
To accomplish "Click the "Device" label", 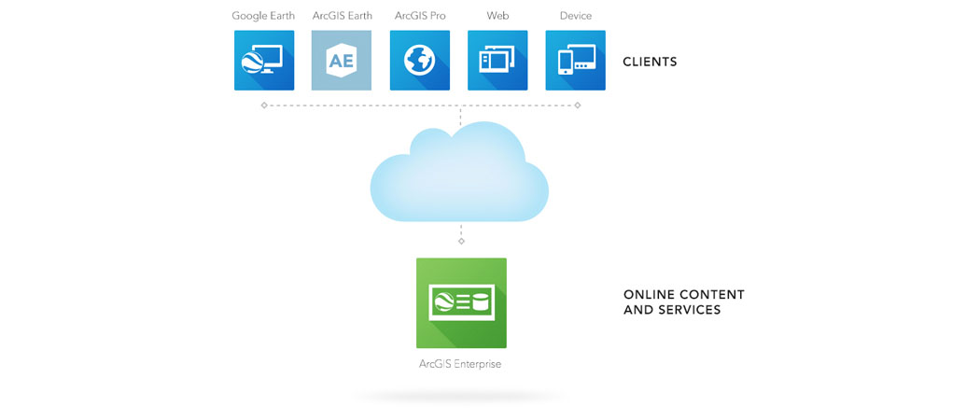I will [x=576, y=16].
